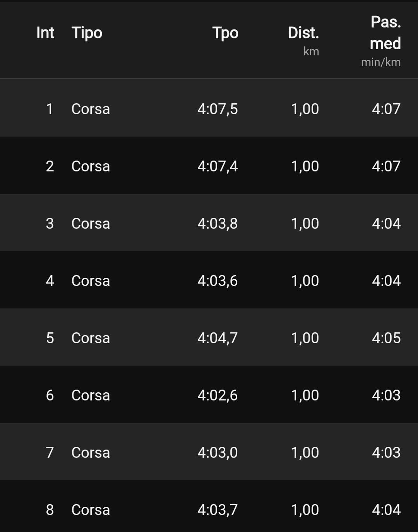The height and width of the screenshot is (532, 418).
Task: Click the Tpo time column header
Action: tap(225, 33)
